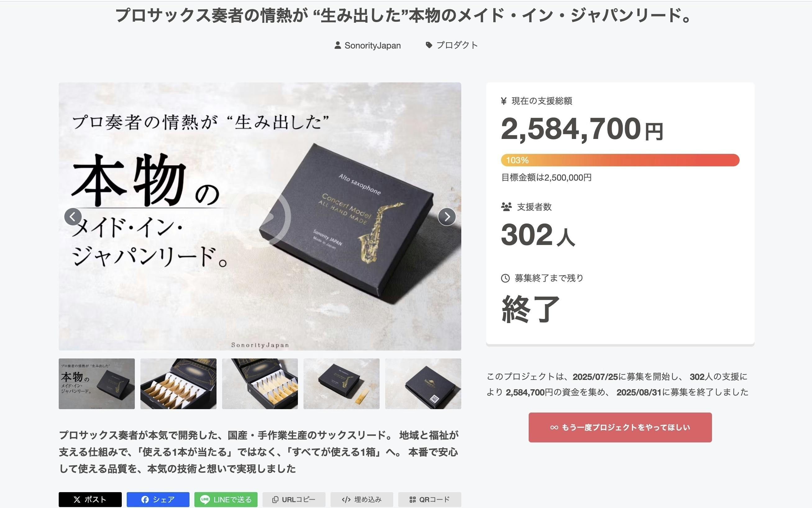812x508 pixels.
Task: Share on X with the ポスト button
Action: 90,499
